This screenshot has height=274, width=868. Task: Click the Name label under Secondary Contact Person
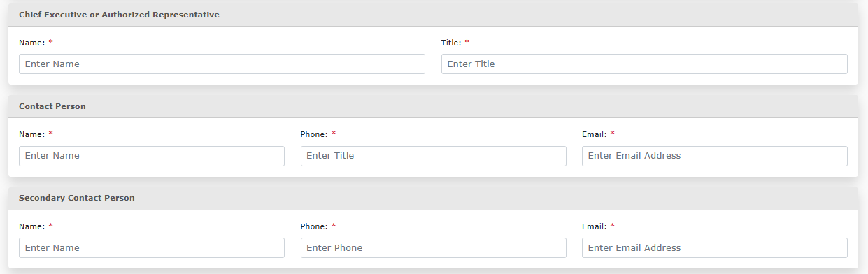(x=32, y=226)
